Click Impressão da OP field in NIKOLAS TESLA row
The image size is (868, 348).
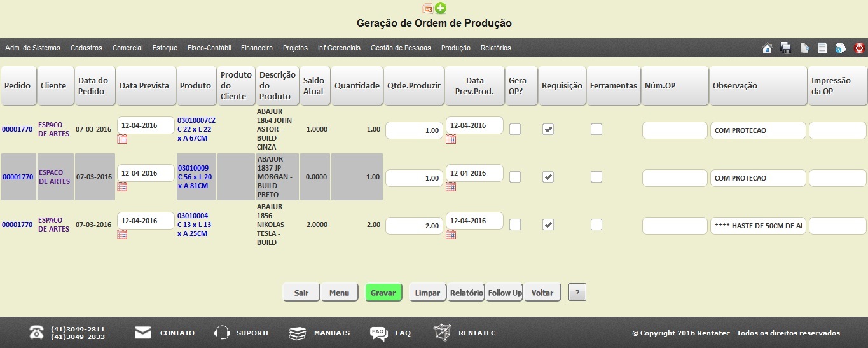pos(837,226)
